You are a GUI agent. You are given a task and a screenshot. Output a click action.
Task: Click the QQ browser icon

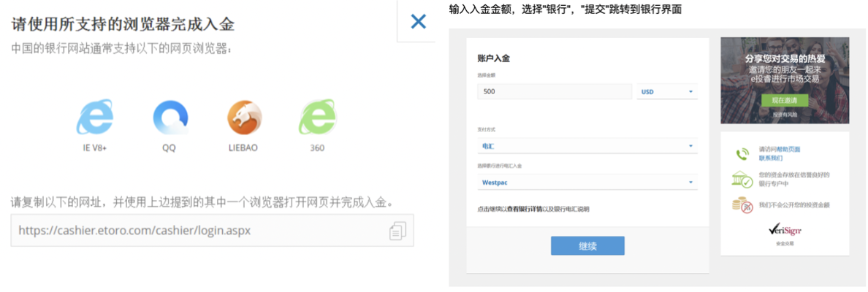[x=170, y=118]
